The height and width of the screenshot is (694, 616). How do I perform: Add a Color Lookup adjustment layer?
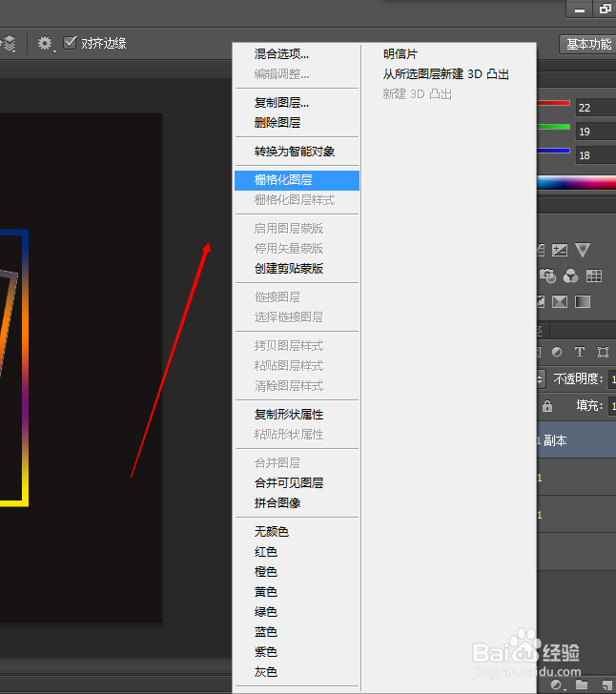(x=594, y=276)
